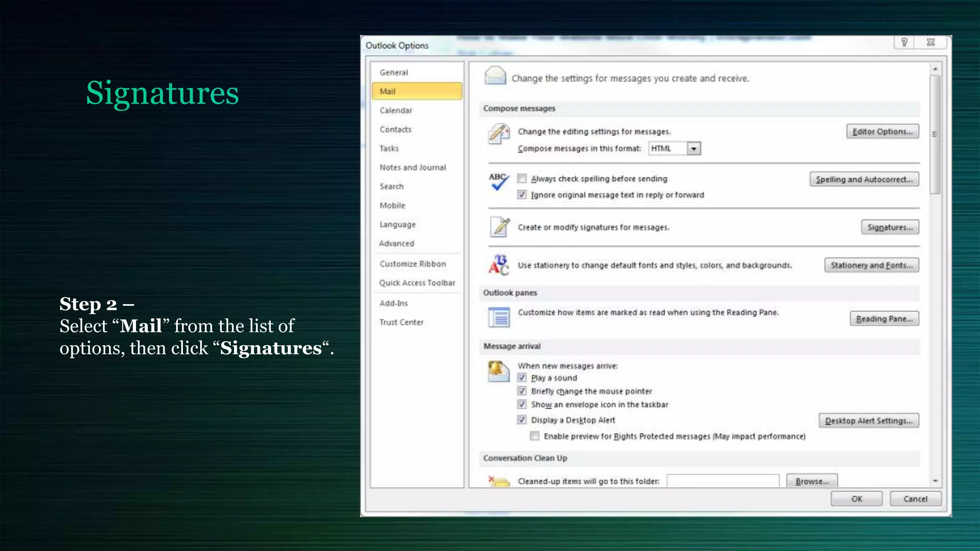Enable preview for Rights Protected messages

click(535, 436)
